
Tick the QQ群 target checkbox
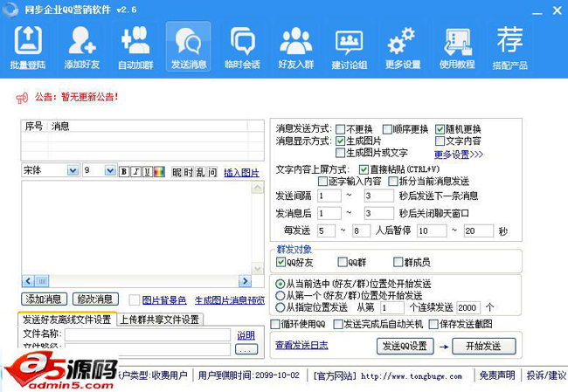pyautogui.click(x=342, y=262)
